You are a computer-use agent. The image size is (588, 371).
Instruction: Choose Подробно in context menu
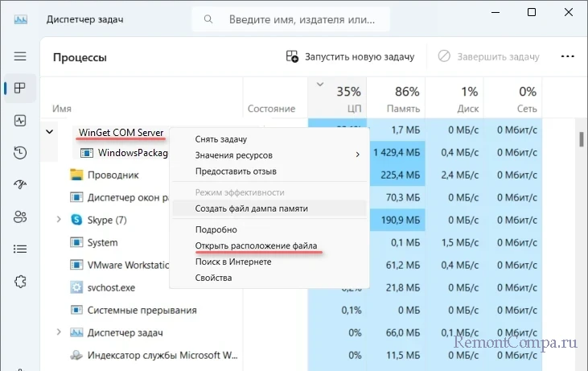pos(269,229)
